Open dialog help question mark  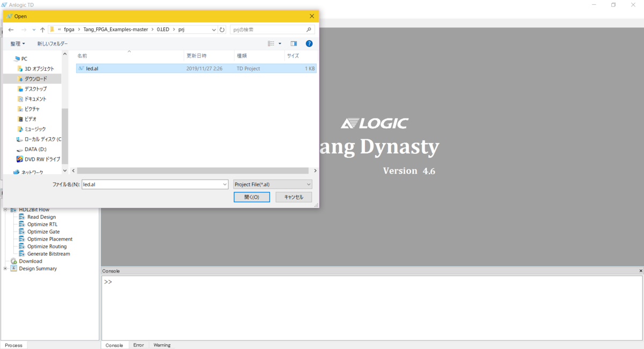[x=309, y=43]
